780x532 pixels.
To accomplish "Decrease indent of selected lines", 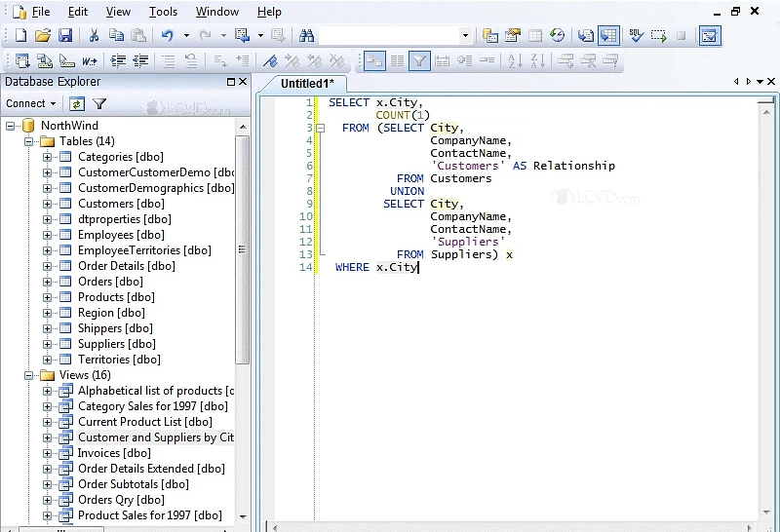I will click(x=140, y=61).
